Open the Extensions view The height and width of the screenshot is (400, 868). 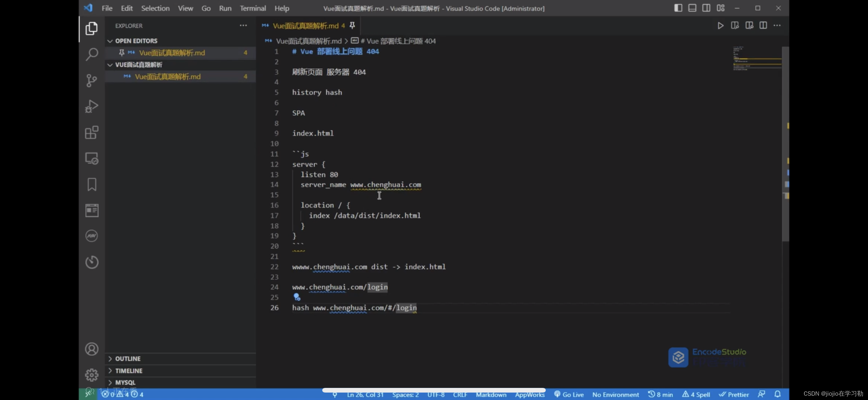pos(92,132)
